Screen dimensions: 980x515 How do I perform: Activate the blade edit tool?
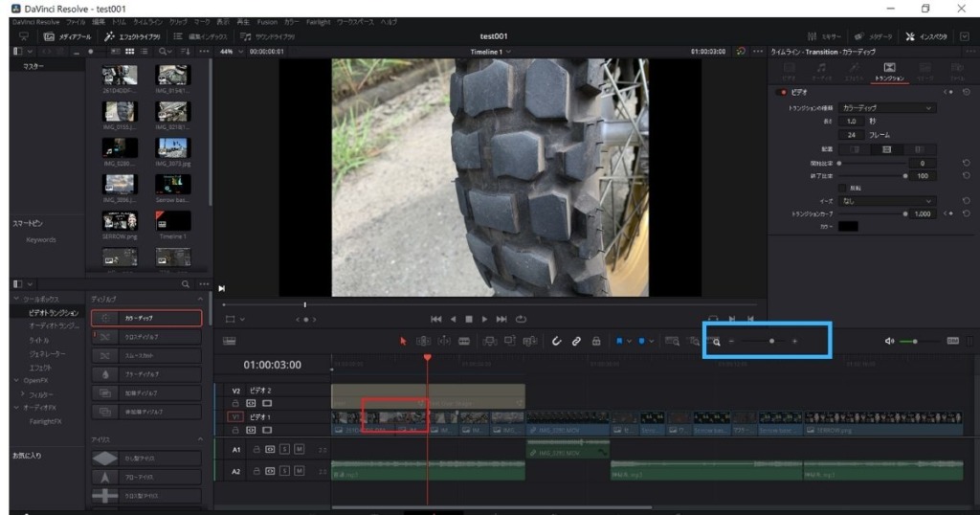click(464, 341)
